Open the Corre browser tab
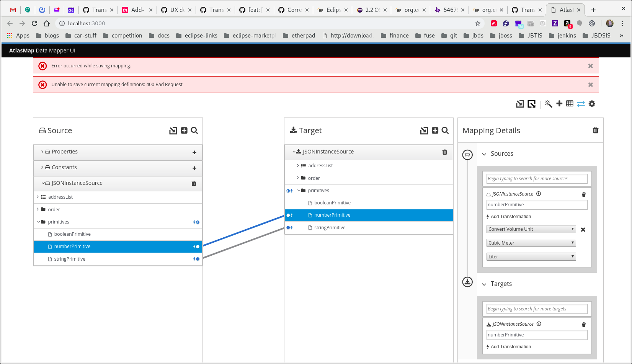The height and width of the screenshot is (364, 632). (292, 10)
